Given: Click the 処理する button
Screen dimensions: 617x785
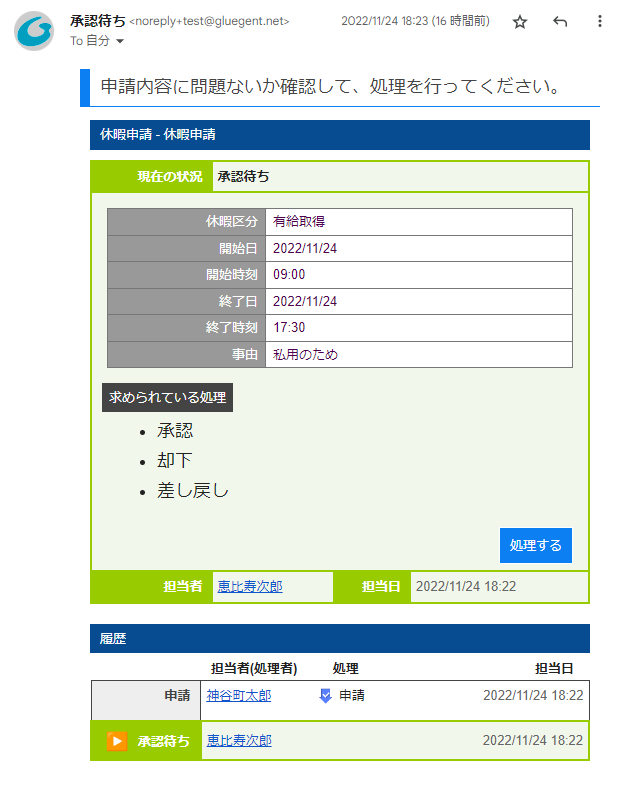Looking at the screenshot, I should pyautogui.click(x=535, y=545).
